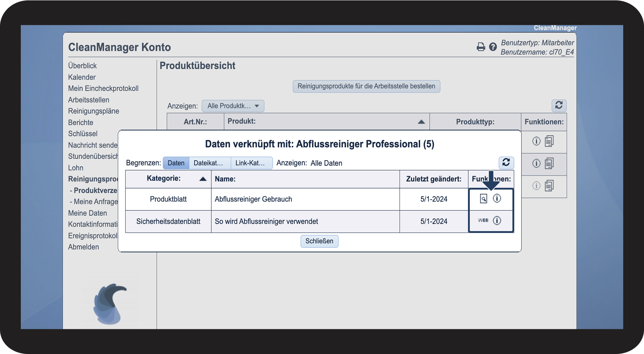Go to Reinigungspläne in sidebar
644x354 pixels.
pos(93,111)
